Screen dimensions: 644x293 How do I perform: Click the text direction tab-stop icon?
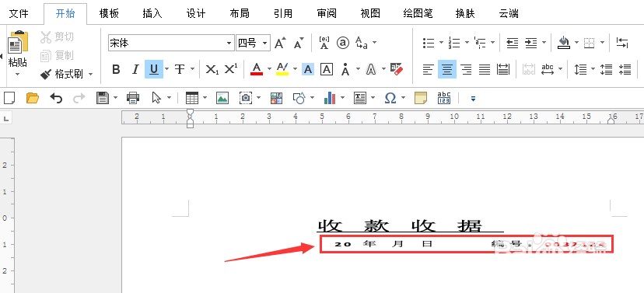621,43
